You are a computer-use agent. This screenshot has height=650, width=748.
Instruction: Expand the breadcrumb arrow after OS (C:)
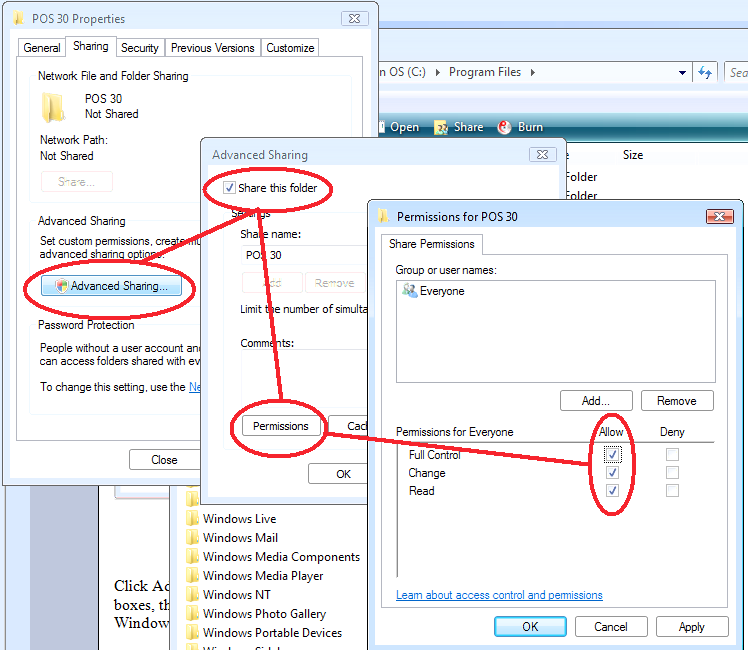(x=438, y=72)
